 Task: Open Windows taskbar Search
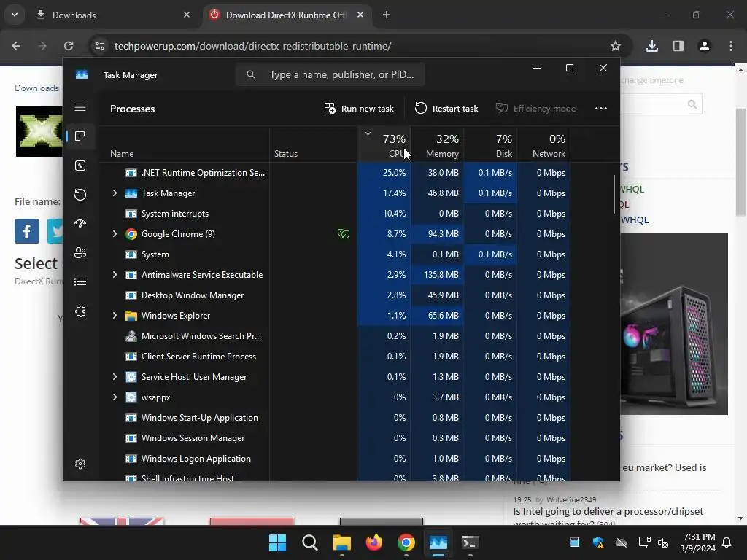coord(309,542)
